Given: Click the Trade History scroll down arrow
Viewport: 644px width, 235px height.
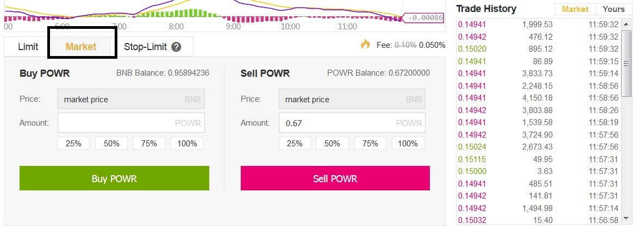Looking at the screenshot, I should (627, 218).
